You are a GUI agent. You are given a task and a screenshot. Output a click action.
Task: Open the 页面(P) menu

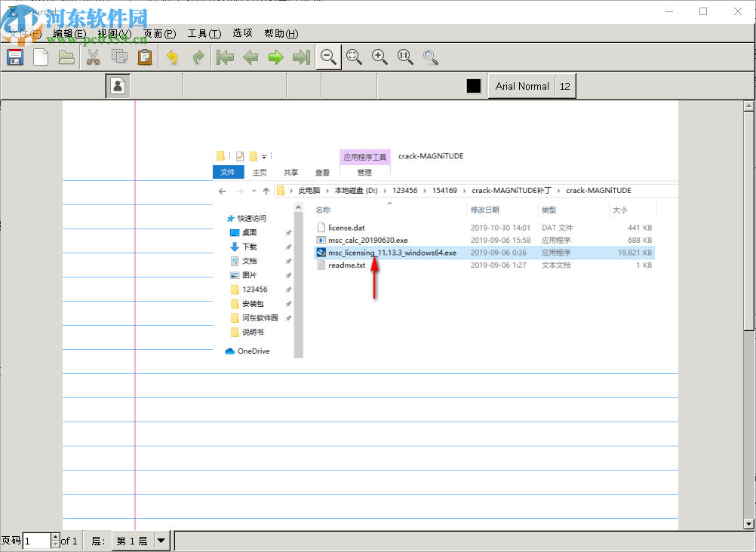[159, 34]
